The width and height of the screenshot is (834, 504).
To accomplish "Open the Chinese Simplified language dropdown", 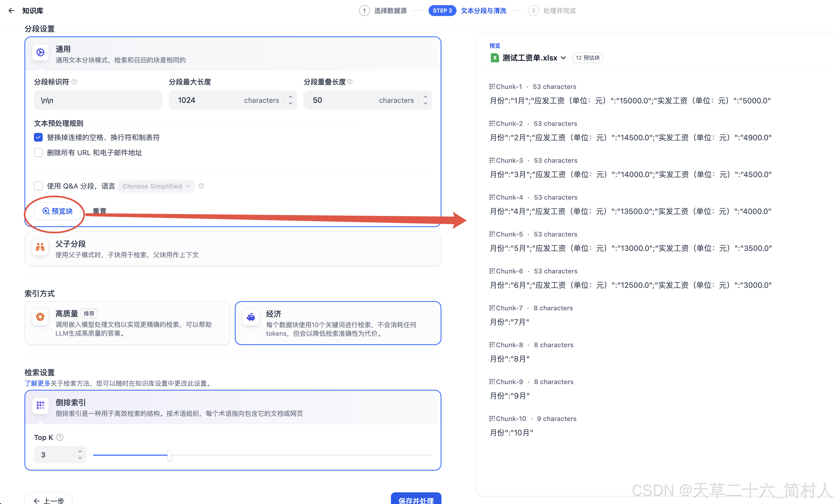I will 156,186.
